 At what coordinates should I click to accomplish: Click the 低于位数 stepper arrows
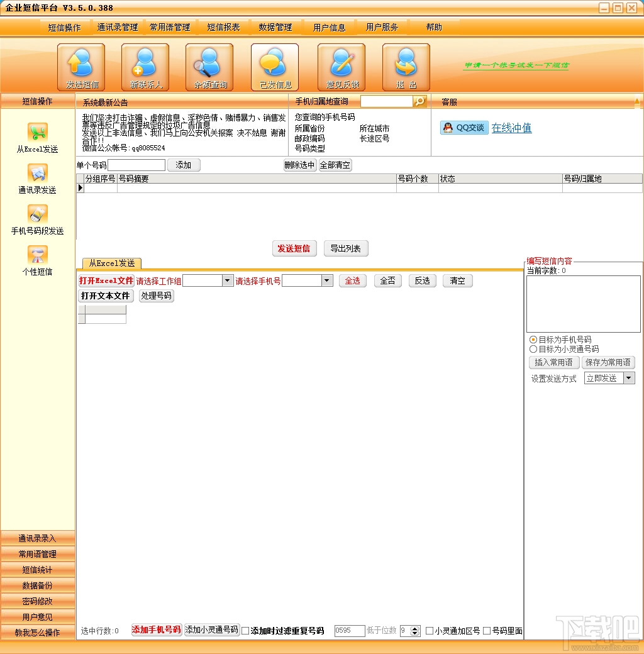[414, 631]
